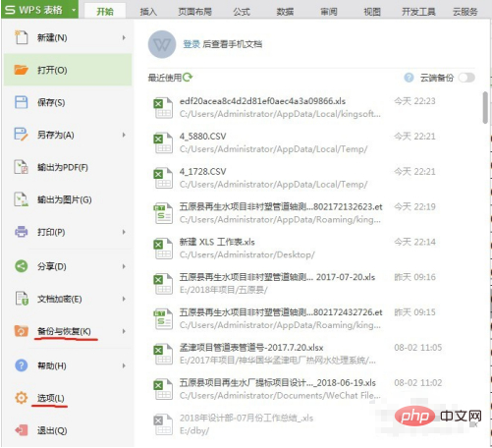Expand the 另存为(A) submenu arrow

click(124, 135)
